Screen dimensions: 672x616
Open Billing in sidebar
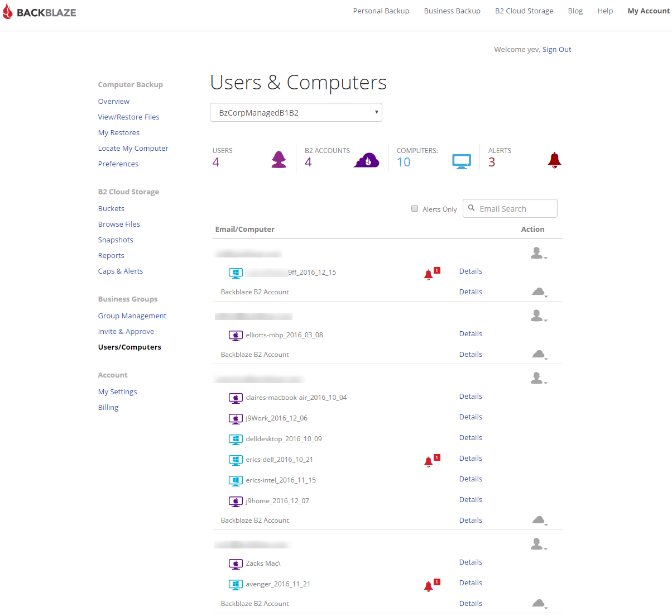point(108,408)
